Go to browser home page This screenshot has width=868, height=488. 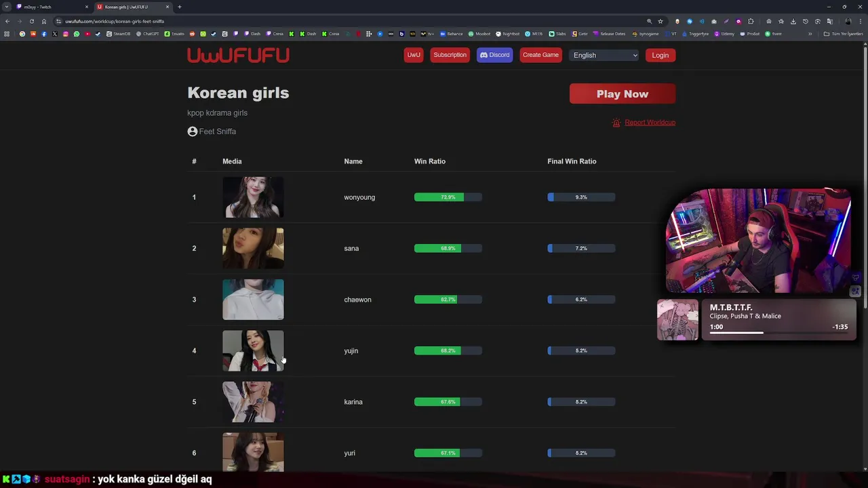point(44,21)
